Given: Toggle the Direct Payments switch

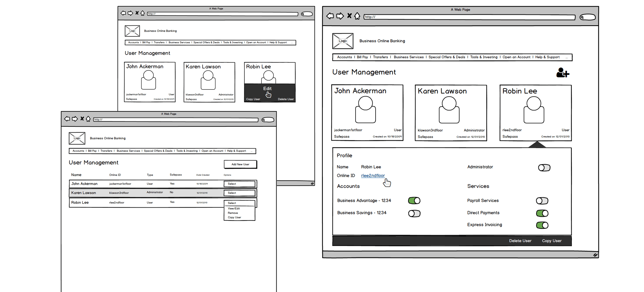Looking at the screenshot, I should (x=542, y=213).
